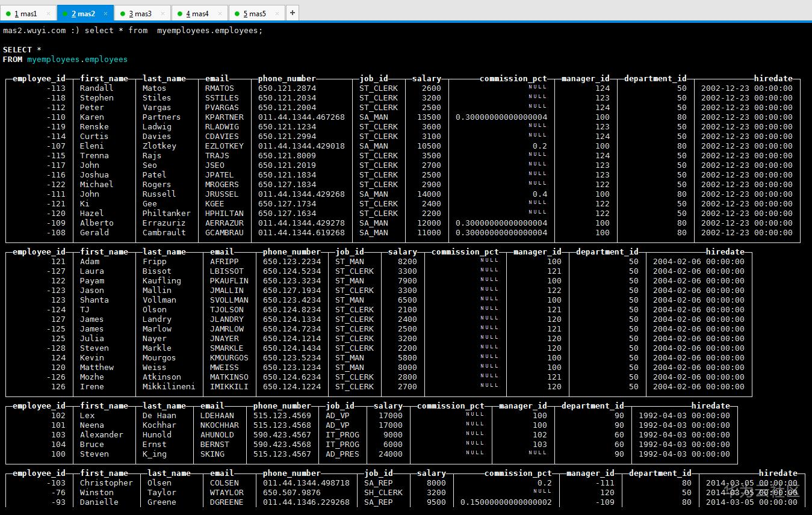This screenshot has width=812, height=515.
Task: Select the salary value 14000
Action: point(429,194)
